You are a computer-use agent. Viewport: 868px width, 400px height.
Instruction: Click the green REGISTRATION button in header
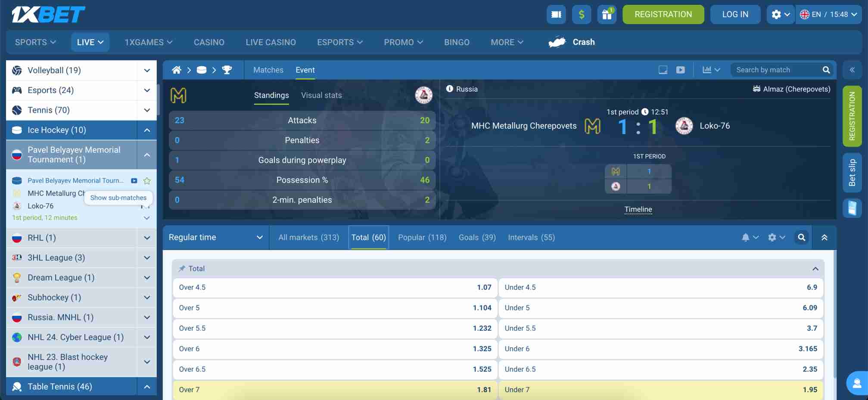click(x=663, y=14)
